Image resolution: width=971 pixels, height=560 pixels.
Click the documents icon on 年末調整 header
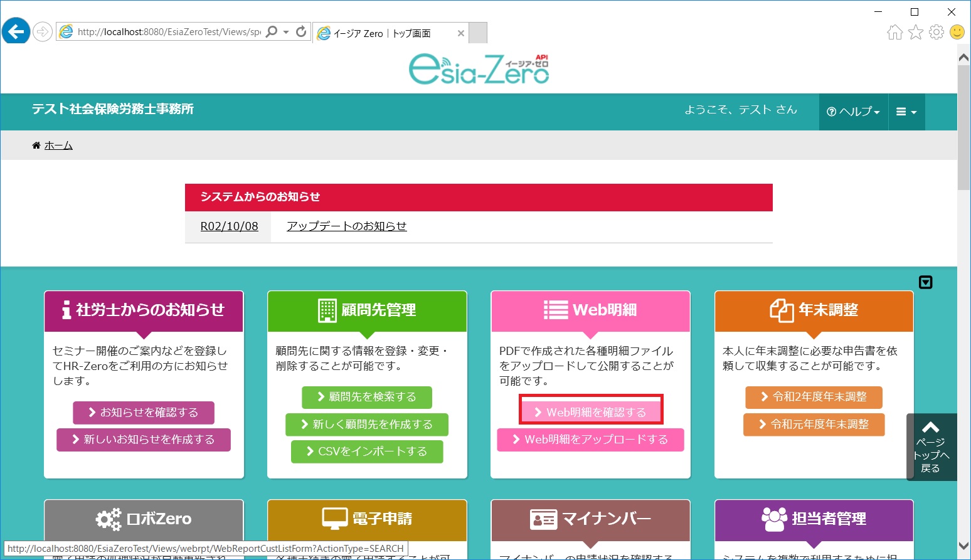pyautogui.click(x=782, y=310)
